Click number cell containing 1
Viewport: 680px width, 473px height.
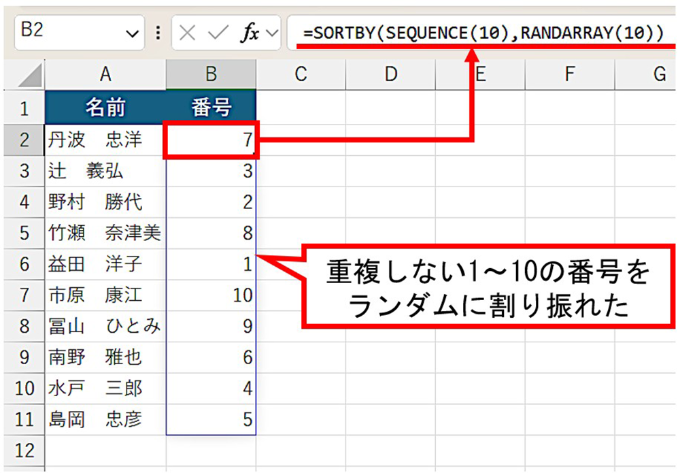click(x=211, y=264)
